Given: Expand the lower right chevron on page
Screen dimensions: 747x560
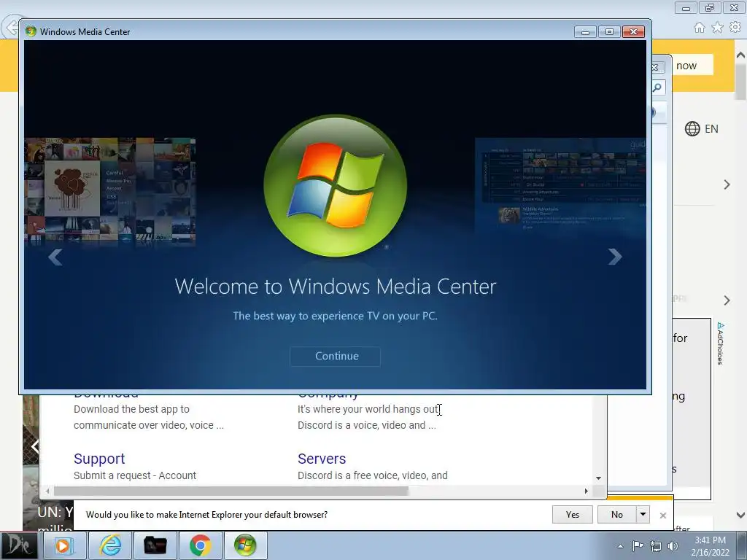Looking at the screenshot, I should [x=727, y=300].
